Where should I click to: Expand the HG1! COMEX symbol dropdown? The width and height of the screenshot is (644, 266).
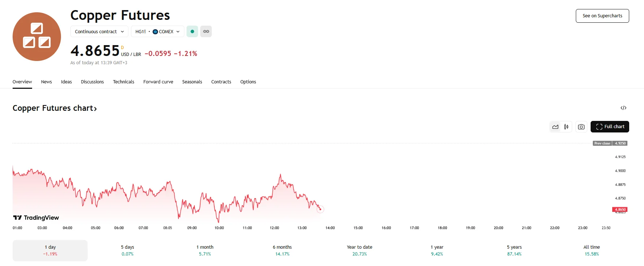coord(157,31)
